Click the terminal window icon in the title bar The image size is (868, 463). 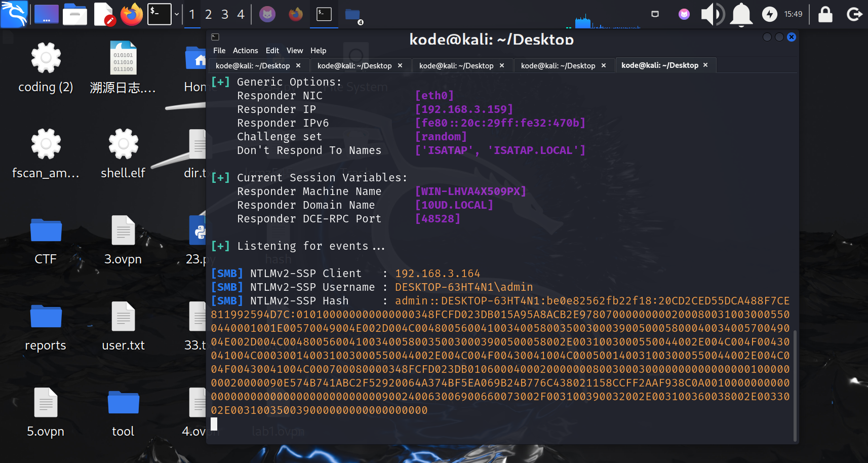[x=215, y=37]
